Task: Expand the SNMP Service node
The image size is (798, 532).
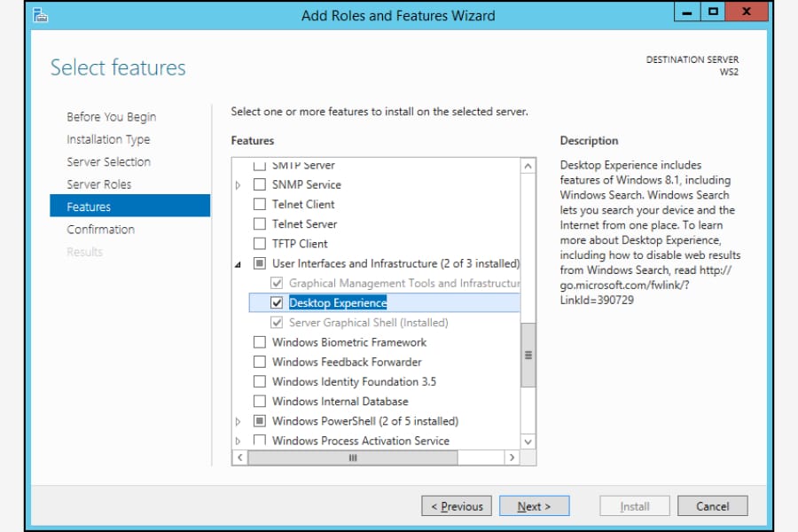Action: [x=238, y=185]
